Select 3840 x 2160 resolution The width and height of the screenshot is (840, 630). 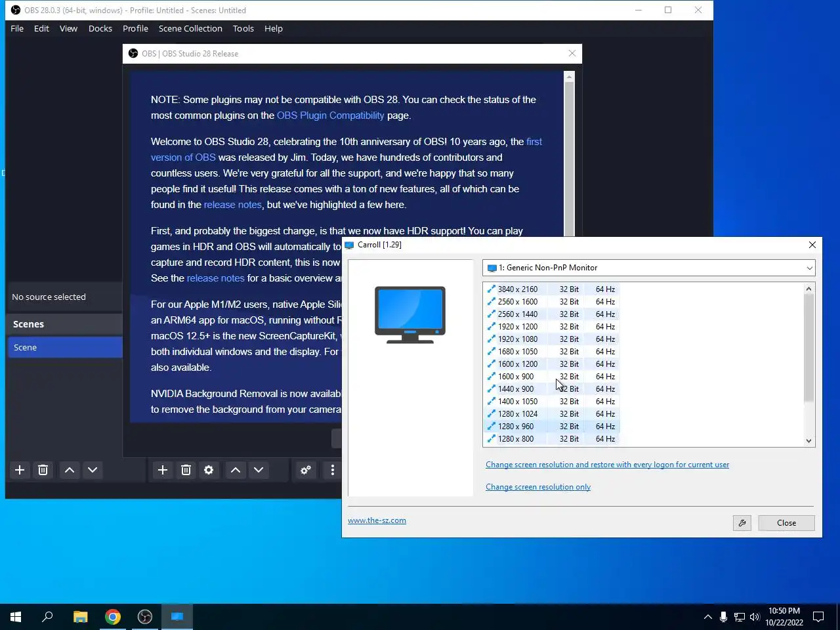(551, 289)
